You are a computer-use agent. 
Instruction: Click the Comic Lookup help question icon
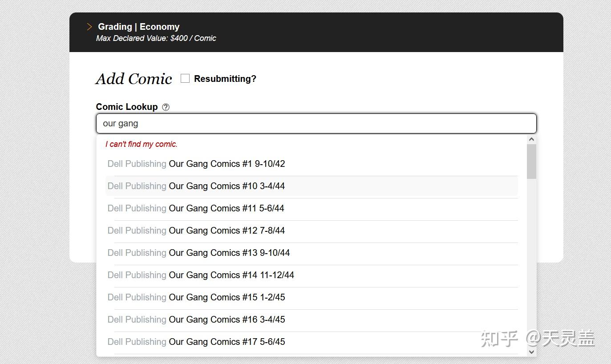(x=166, y=107)
